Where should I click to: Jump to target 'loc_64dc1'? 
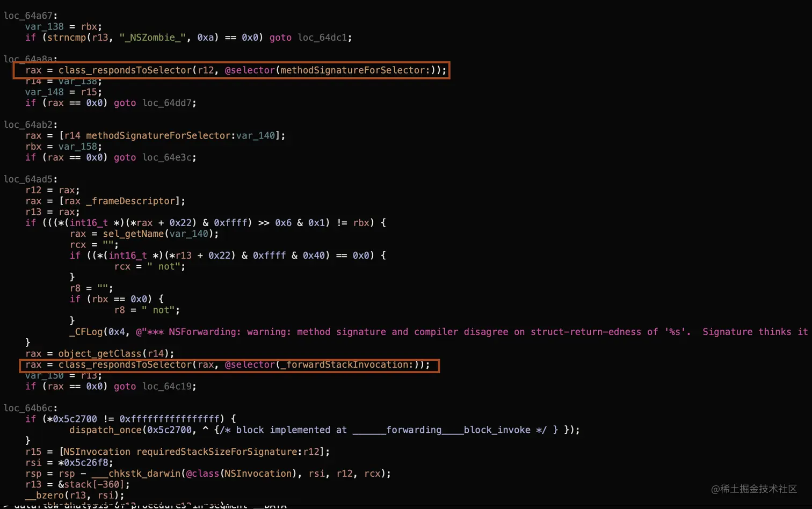click(322, 38)
